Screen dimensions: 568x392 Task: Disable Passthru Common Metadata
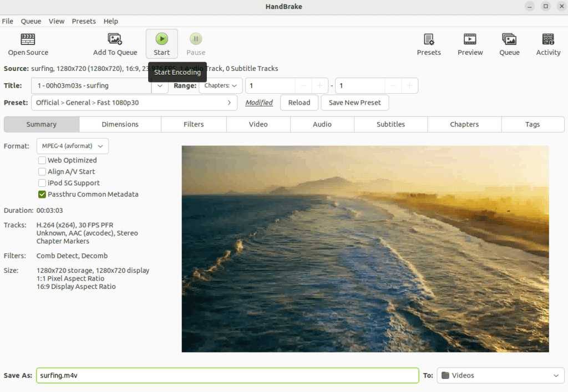pos(42,194)
